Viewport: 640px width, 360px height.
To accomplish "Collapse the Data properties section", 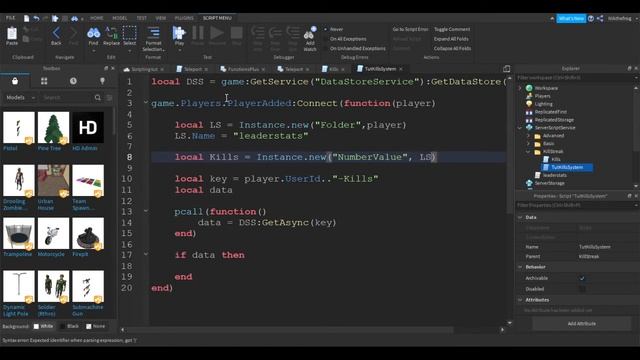I will pyautogui.click(x=520, y=217).
